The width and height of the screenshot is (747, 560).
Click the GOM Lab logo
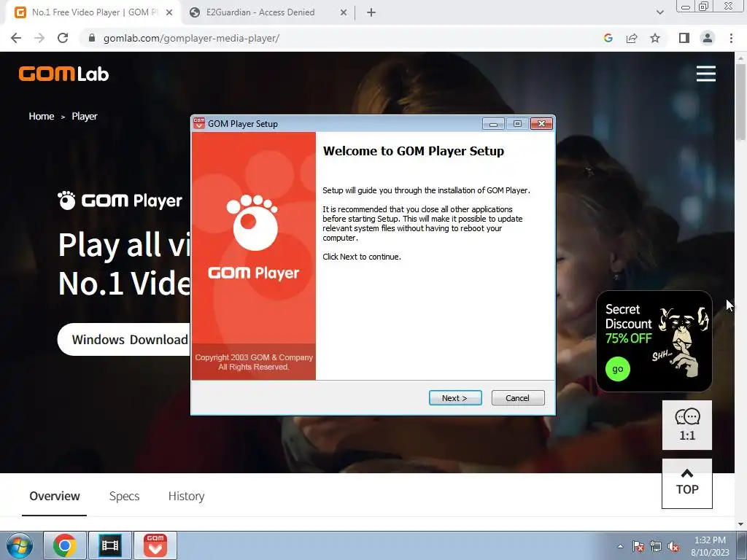coord(64,74)
